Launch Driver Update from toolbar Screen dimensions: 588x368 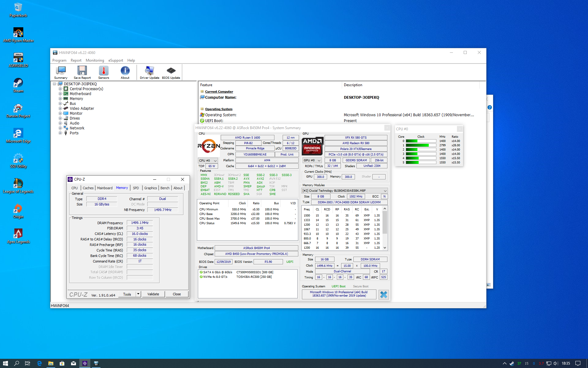pos(149,72)
